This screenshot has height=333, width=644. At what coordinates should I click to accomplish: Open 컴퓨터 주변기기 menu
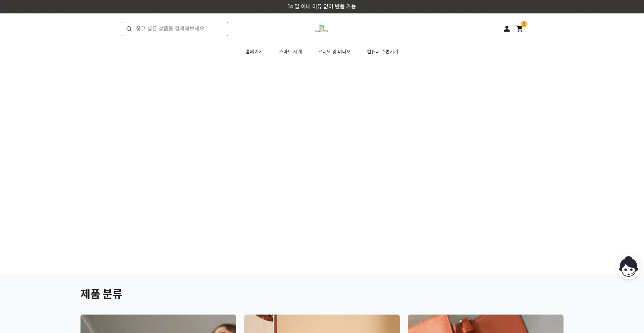click(x=382, y=51)
